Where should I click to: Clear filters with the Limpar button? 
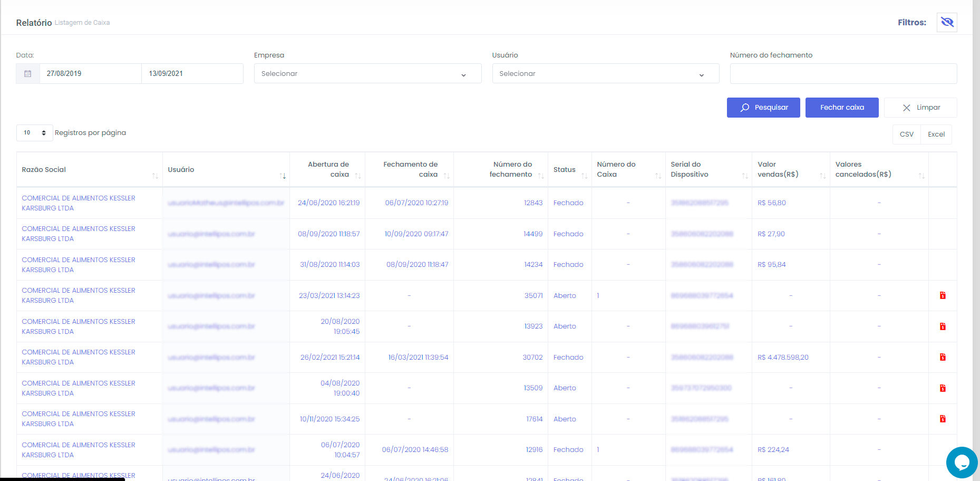pos(920,108)
